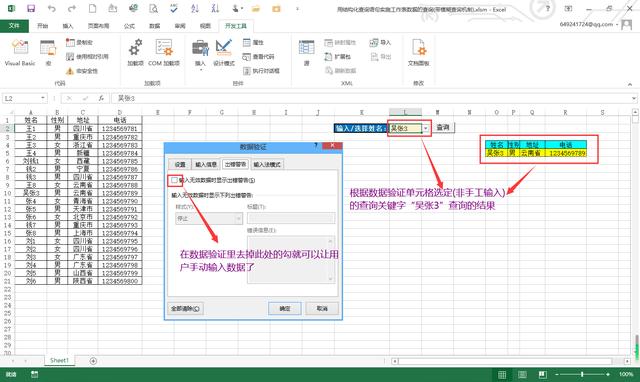Image resolution: width=640 pixels, height=382 pixels.
Task: Click the dialog's help question mark
Action: [x=316, y=146]
